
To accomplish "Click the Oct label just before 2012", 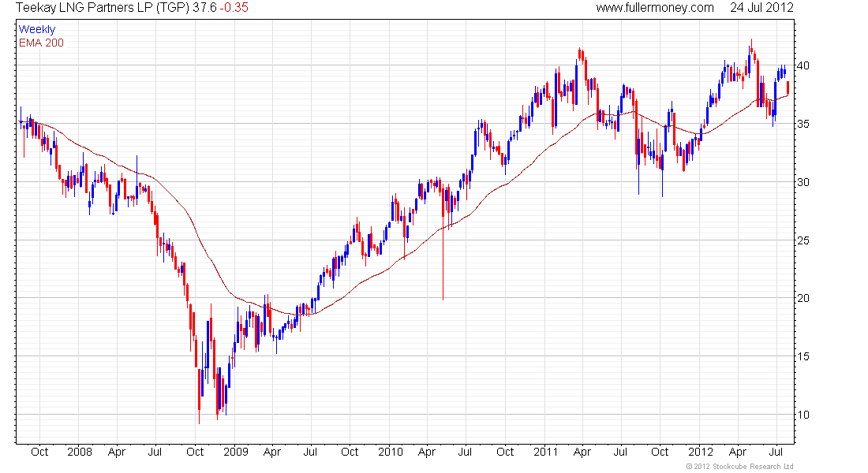I will [660, 452].
